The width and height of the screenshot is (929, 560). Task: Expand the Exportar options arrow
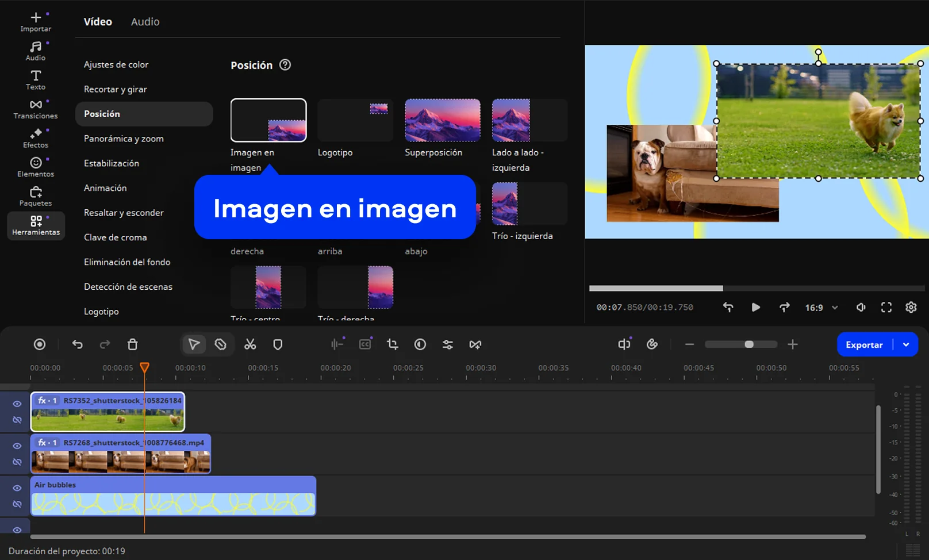tap(906, 345)
